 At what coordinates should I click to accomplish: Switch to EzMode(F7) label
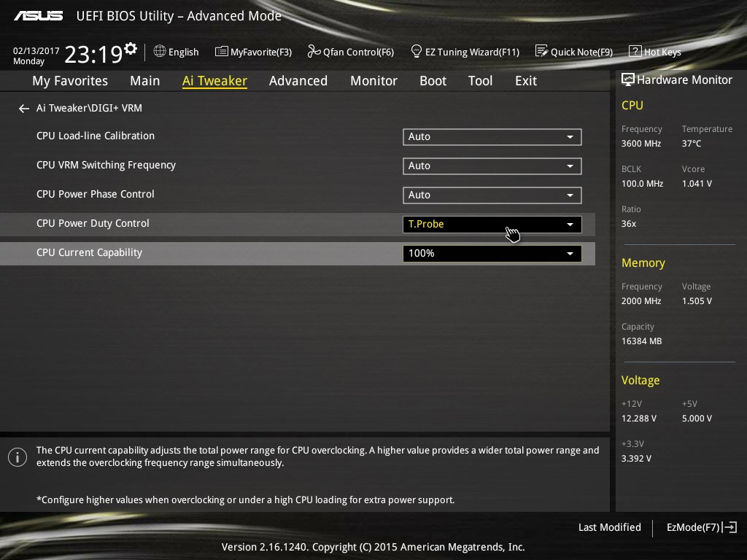(x=693, y=527)
